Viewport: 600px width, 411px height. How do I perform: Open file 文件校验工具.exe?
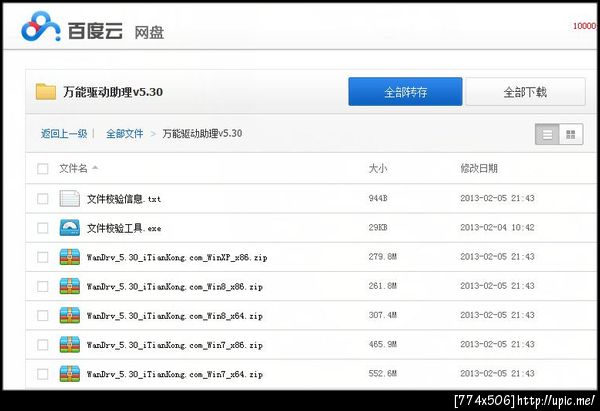(x=124, y=228)
